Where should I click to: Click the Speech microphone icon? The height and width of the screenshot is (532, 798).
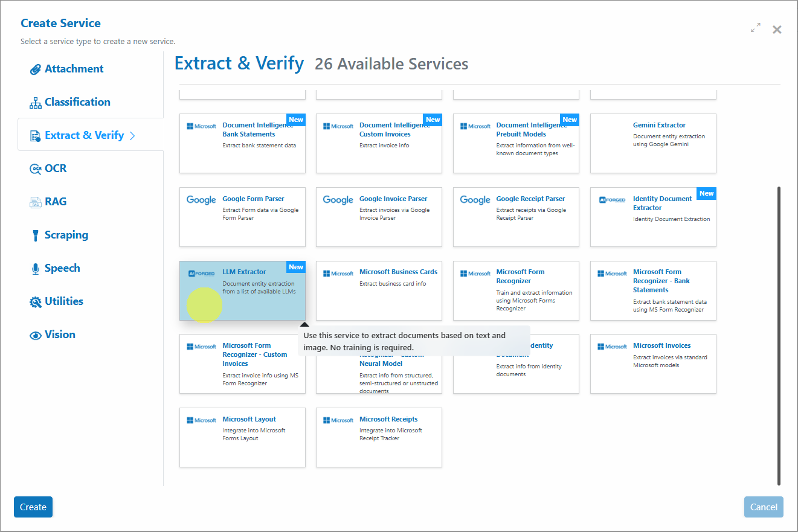(36, 269)
